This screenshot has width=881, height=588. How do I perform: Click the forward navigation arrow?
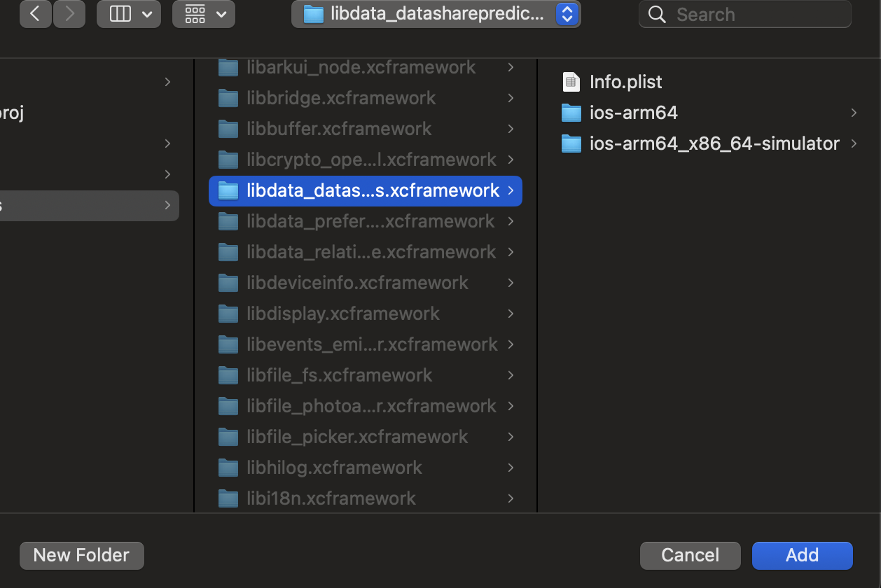pos(69,14)
